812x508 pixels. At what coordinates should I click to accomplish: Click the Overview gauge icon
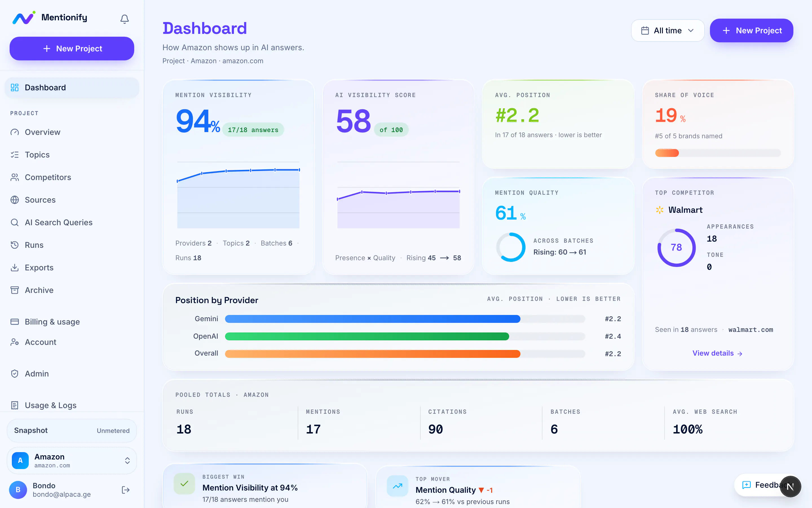click(x=15, y=132)
